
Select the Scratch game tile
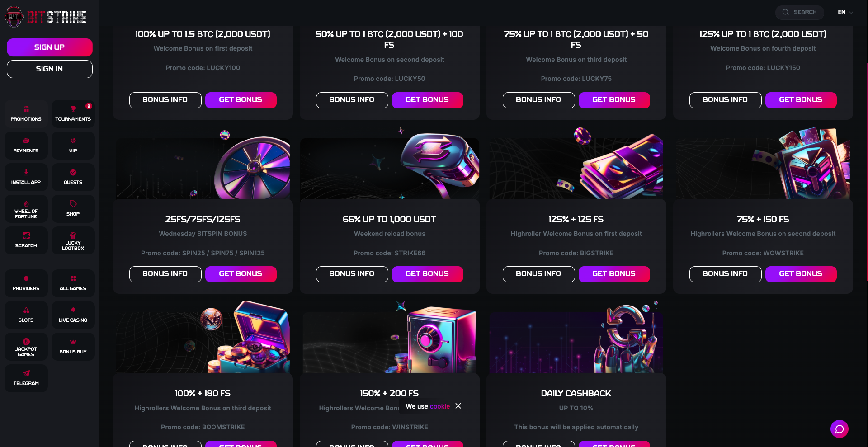click(26, 240)
